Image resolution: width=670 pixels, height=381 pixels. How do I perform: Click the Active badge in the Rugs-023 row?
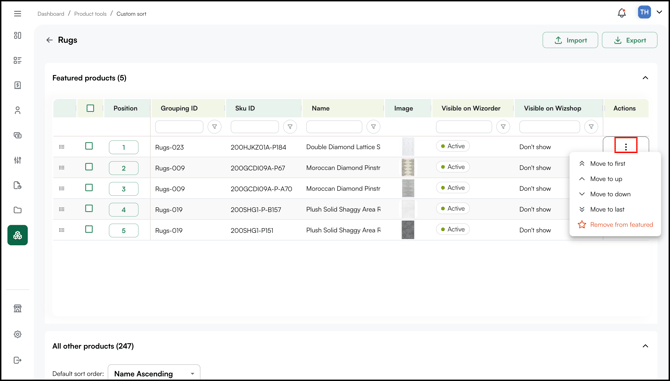453,146
